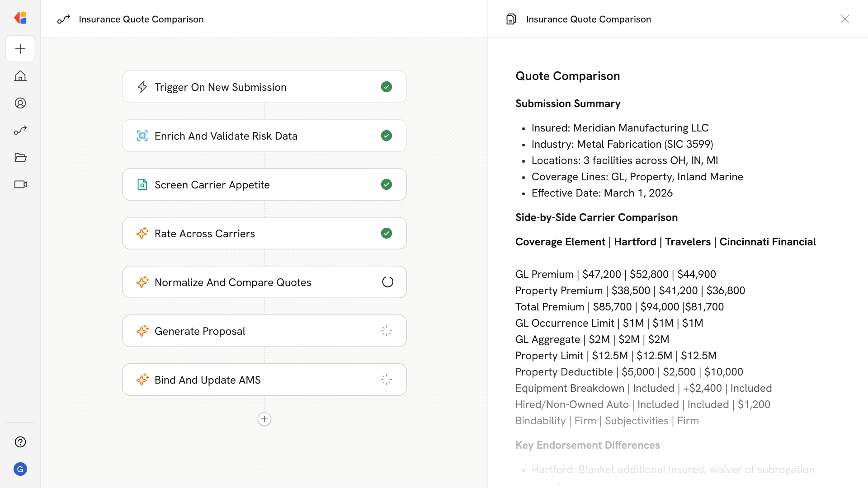Open the folder icon in sidebar
The height and width of the screenshot is (488, 868).
[x=20, y=157]
